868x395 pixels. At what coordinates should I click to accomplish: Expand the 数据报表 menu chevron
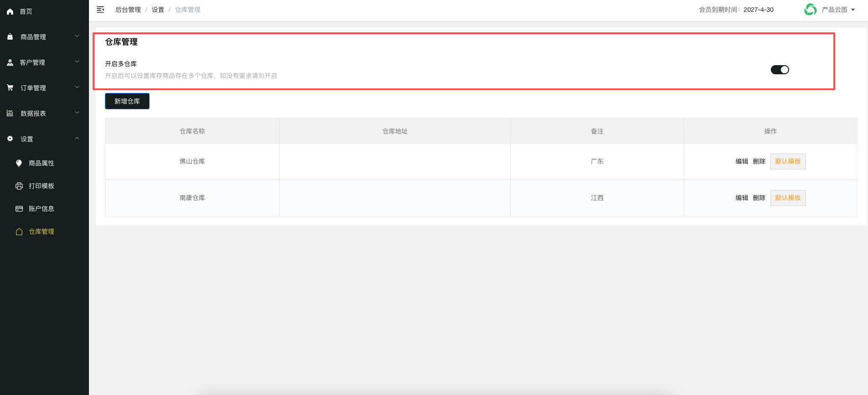tap(77, 113)
